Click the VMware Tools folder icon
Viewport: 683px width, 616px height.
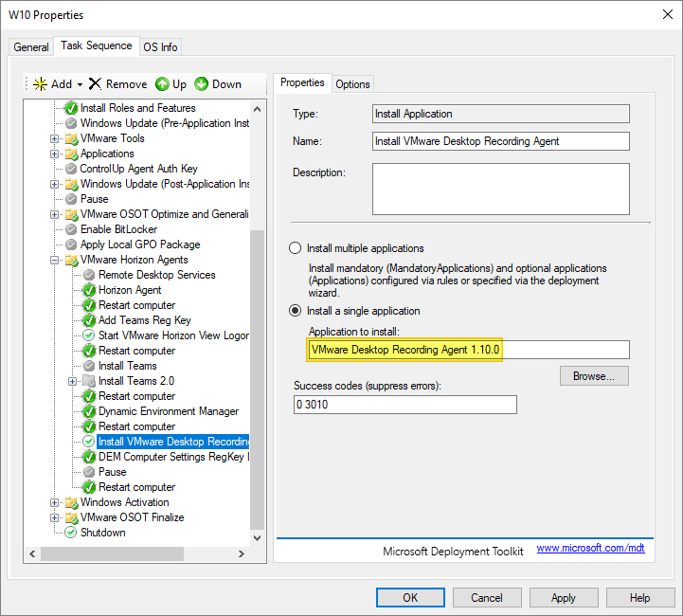point(71,138)
